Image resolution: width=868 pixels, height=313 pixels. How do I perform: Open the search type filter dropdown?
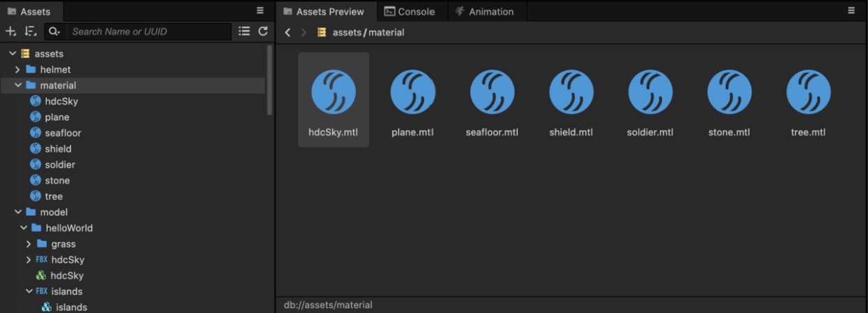tap(54, 31)
